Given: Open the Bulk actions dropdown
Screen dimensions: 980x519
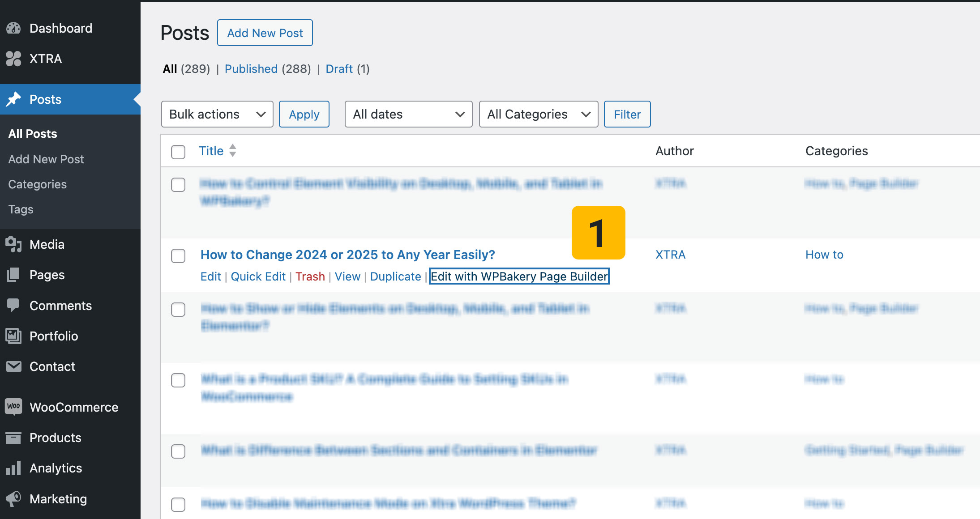Looking at the screenshot, I should (217, 114).
